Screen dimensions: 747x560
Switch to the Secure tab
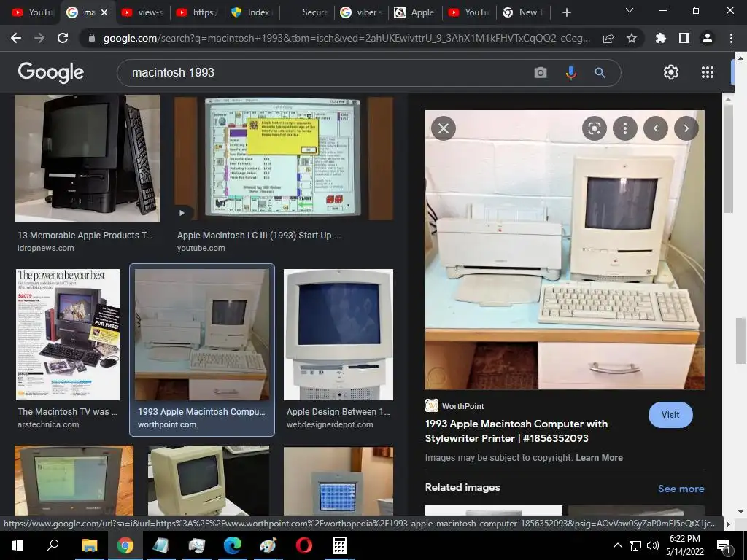(307, 12)
